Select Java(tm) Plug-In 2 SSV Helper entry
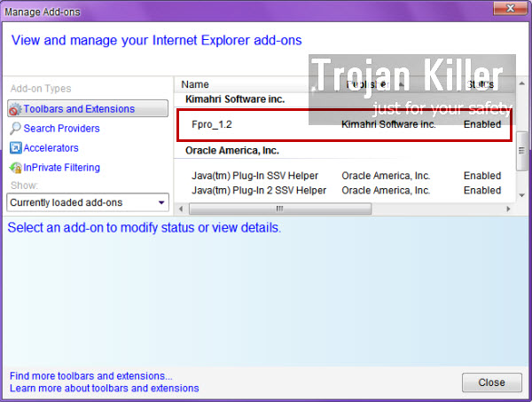This screenshot has height=402, width=532. tap(259, 190)
